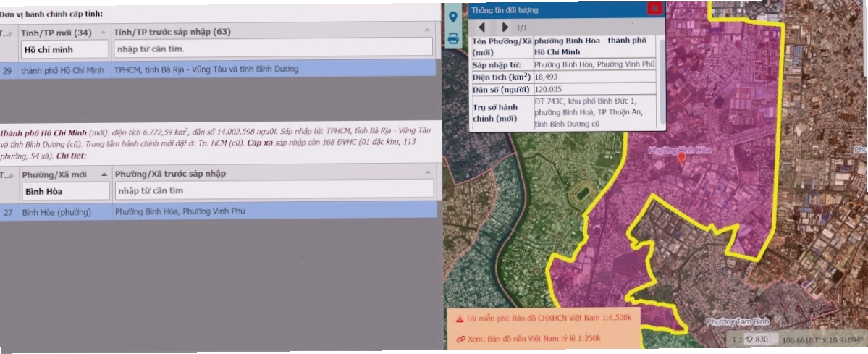Click the print map icon
The width and height of the screenshot is (868, 354).
point(452,39)
